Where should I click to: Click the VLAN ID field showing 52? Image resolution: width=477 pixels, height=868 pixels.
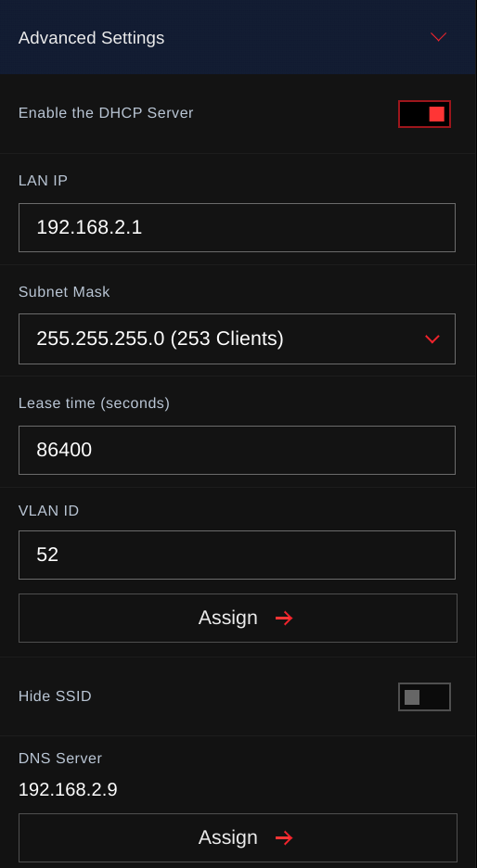[x=238, y=555]
